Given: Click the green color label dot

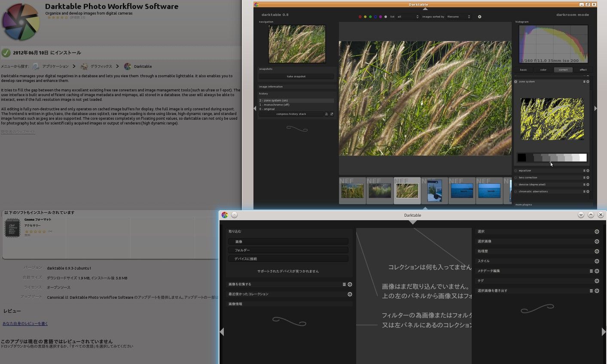Looking at the screenshot, I should click(x=370, y=17).
